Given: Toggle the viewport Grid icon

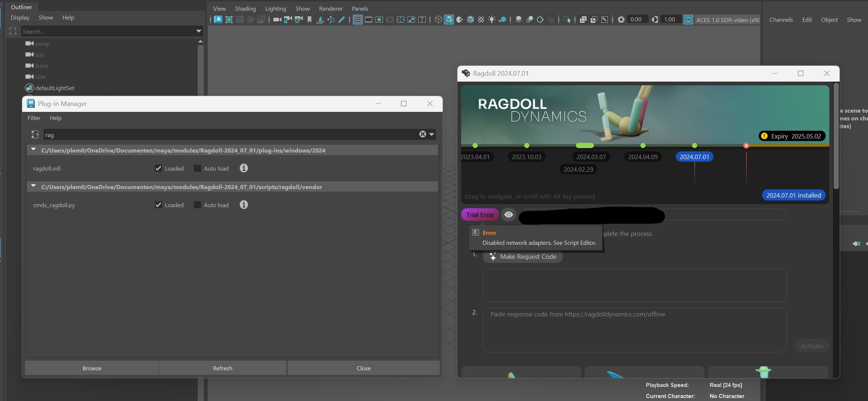Looking at the screenshot, I should point(357,20).
